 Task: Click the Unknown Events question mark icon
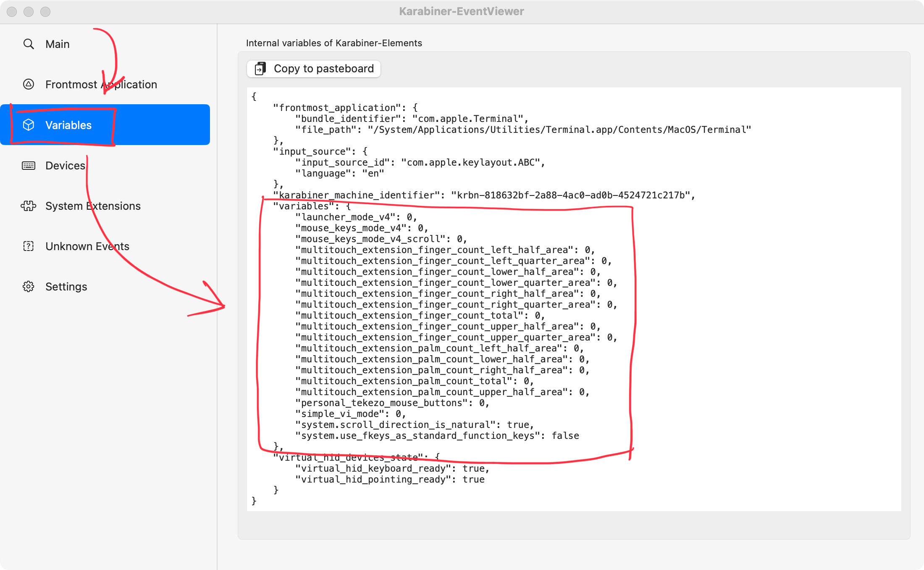(x=28, y=246)
